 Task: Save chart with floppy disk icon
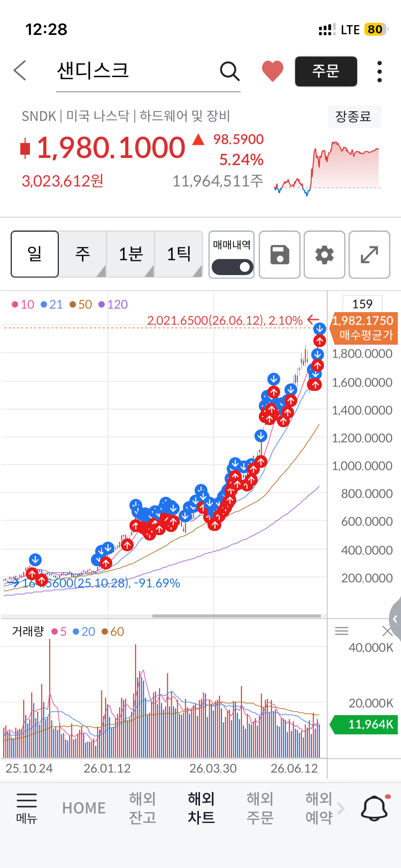280,254
